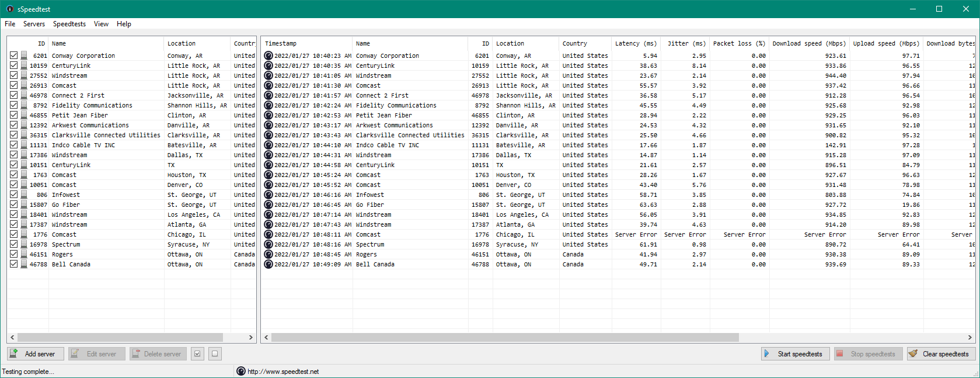Sort results by the Download speed (Mbps) header
The height and width of the screenshot is (378, 980).
(808, 43)
